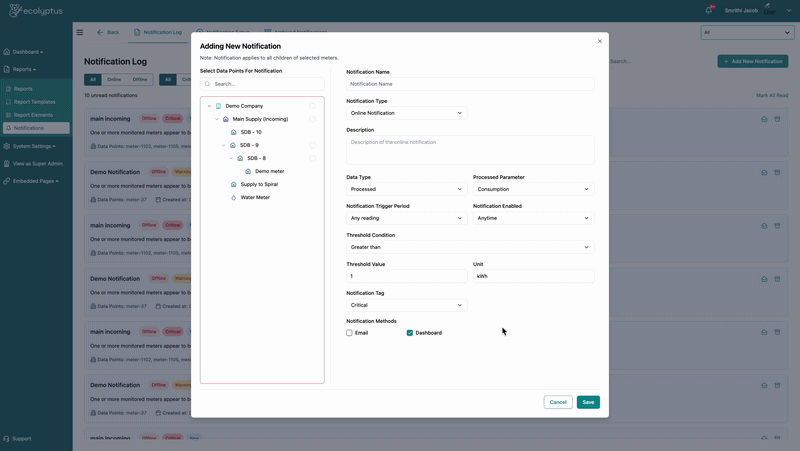Collapse the Main Supply (Incoming) node
800x451 pixels.
click(216, 119)
